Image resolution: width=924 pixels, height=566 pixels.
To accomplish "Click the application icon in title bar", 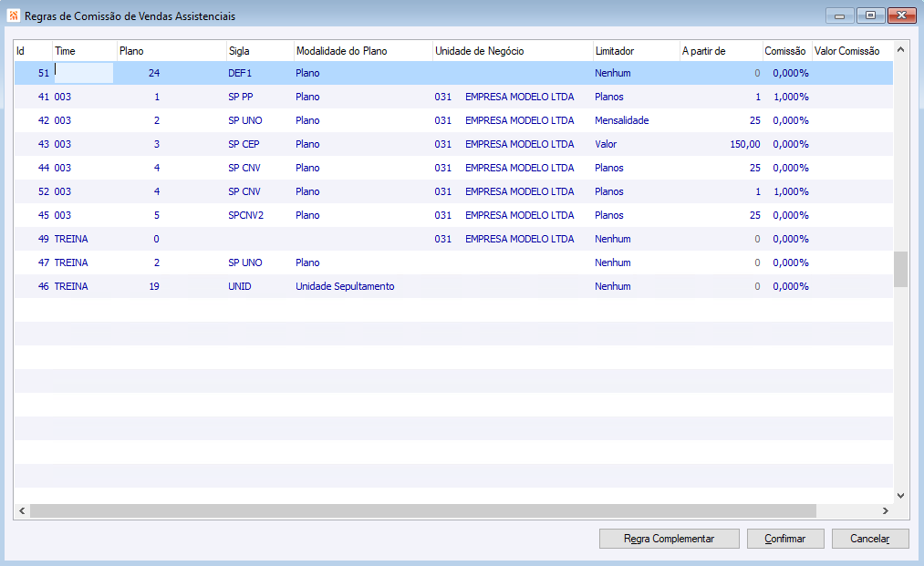I will click(x=14, y=15).
